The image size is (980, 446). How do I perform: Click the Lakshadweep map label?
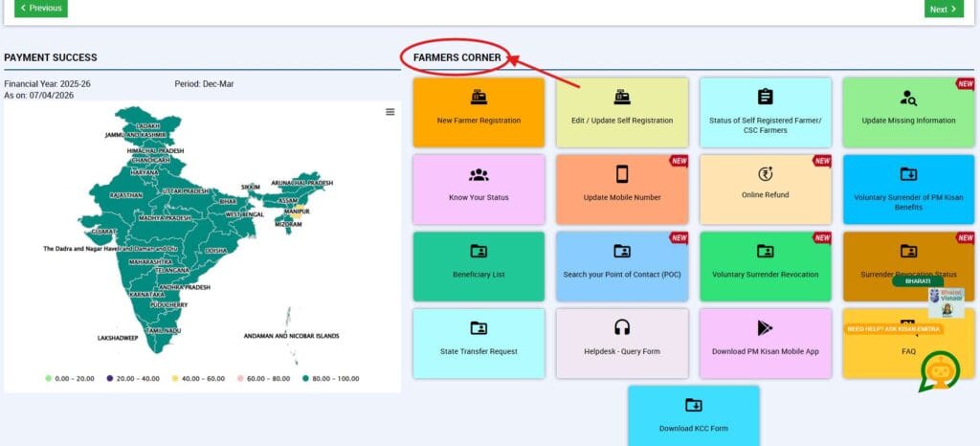click(x=118, y=338)
